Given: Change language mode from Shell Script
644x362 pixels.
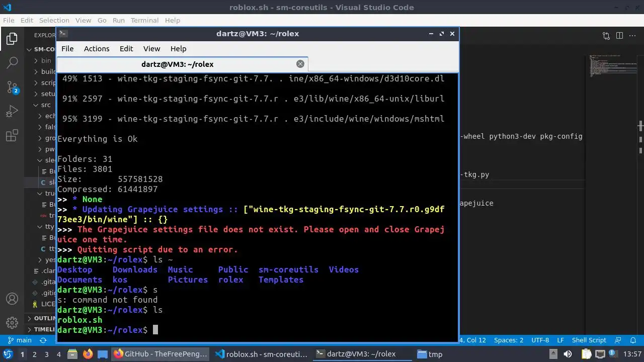Looking at the screenshot, I should tap(589, 340).
